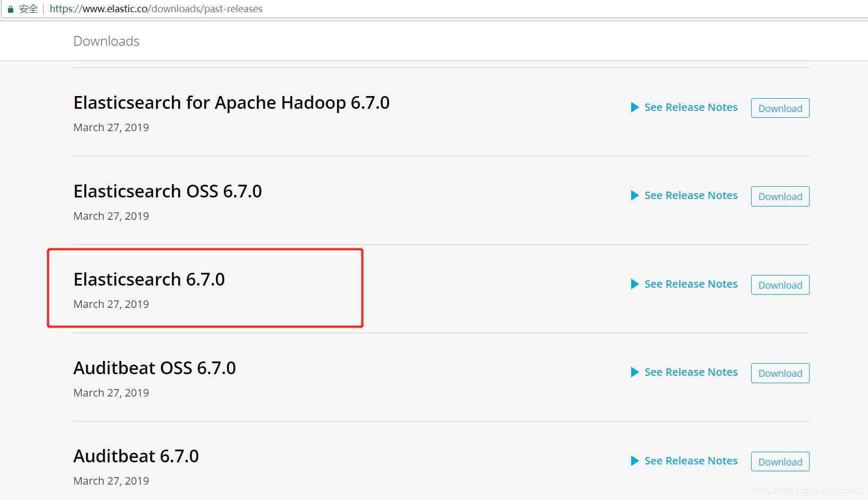The width and height of the screenshot is (868, 500).
Task: Click the date under Auditbeat 6.7.0
Action: 111,481
